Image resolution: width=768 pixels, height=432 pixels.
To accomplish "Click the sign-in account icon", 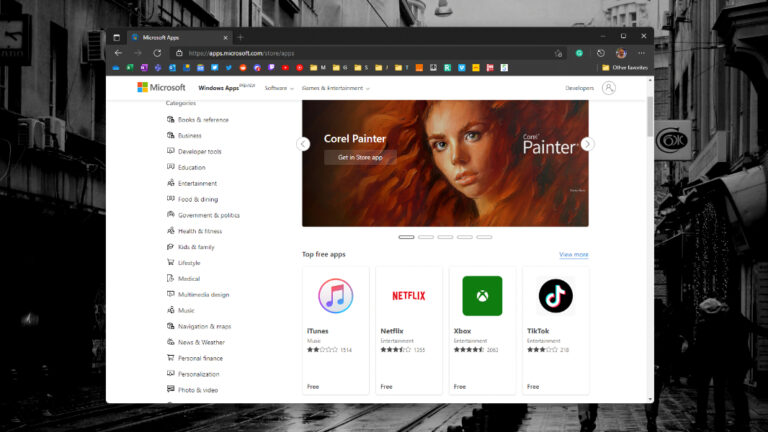I will [x=608, y=88].
